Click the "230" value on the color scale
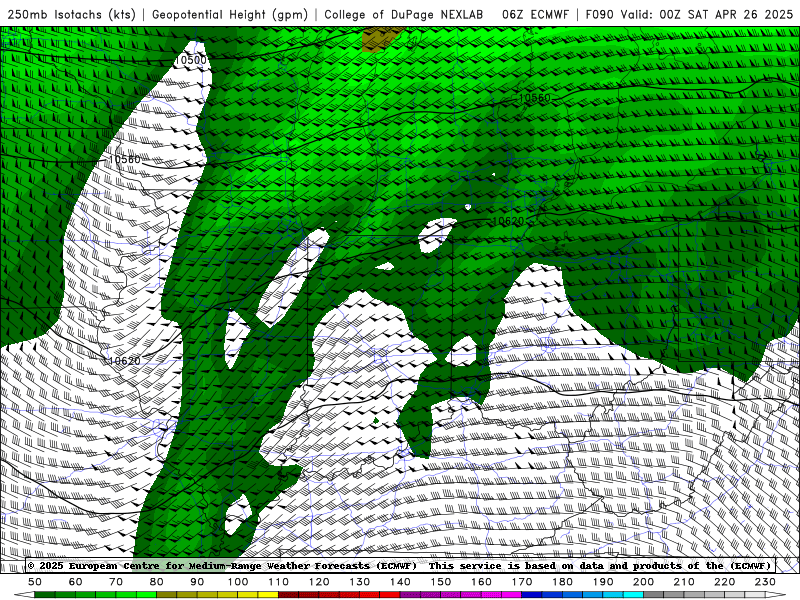 pos(766,582)
